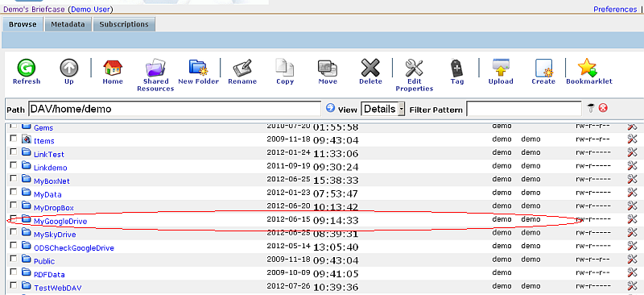Edit properties icon for MySkyDrive row
The width and height of the screenshot is (644, 295).
pyautogui.click(x=632, y=232)
